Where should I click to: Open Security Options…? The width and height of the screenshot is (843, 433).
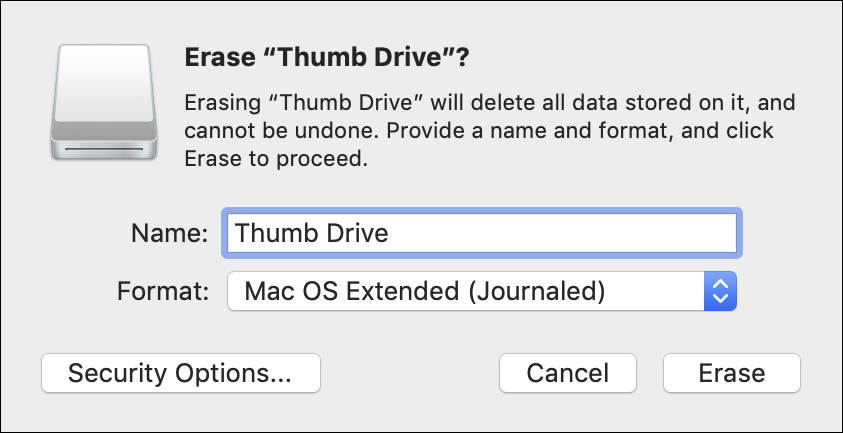[x=181, y=373]
